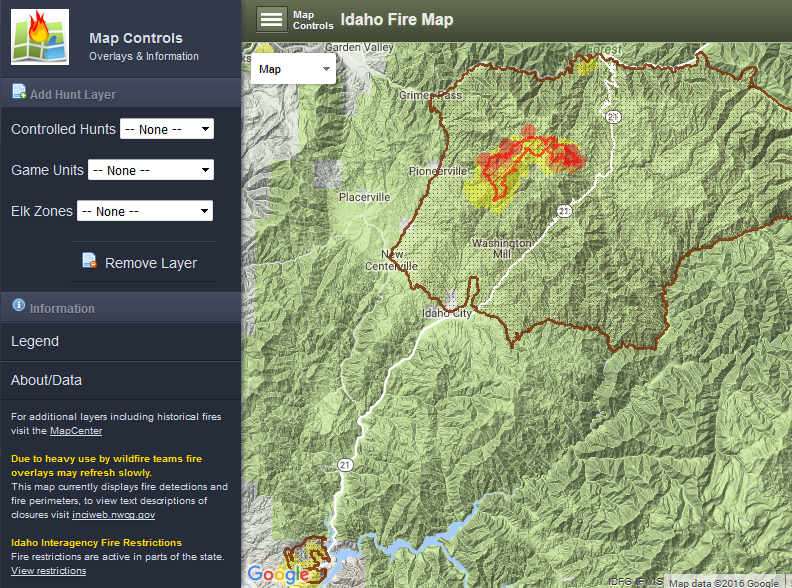Open the About/Data menu item

[x=121, y=380]
